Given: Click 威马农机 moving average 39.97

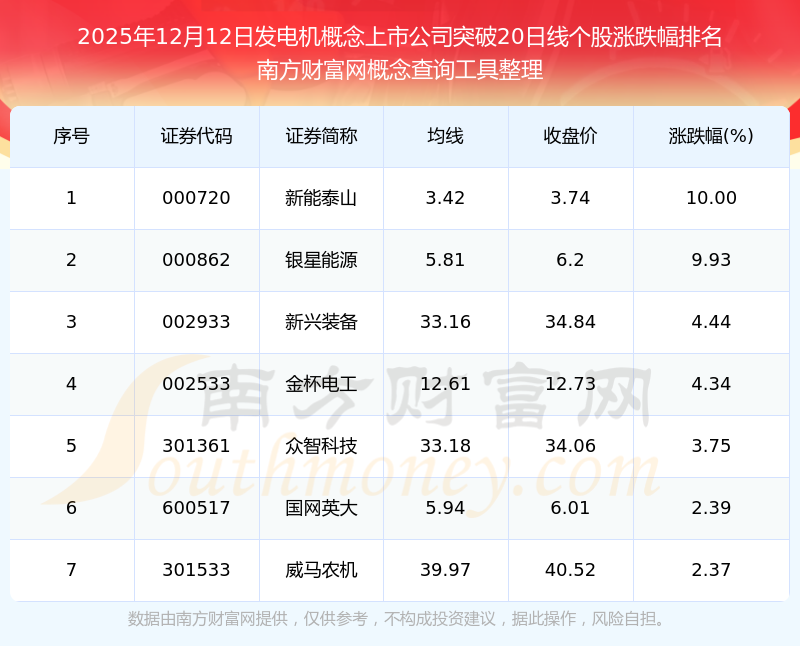Looking at the screenshot, I should point(445,570).
